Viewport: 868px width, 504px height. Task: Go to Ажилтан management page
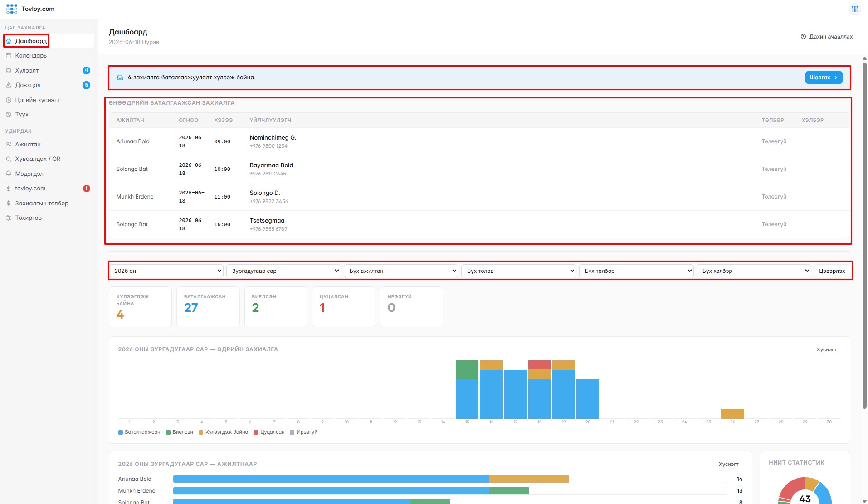coord(49,145)
